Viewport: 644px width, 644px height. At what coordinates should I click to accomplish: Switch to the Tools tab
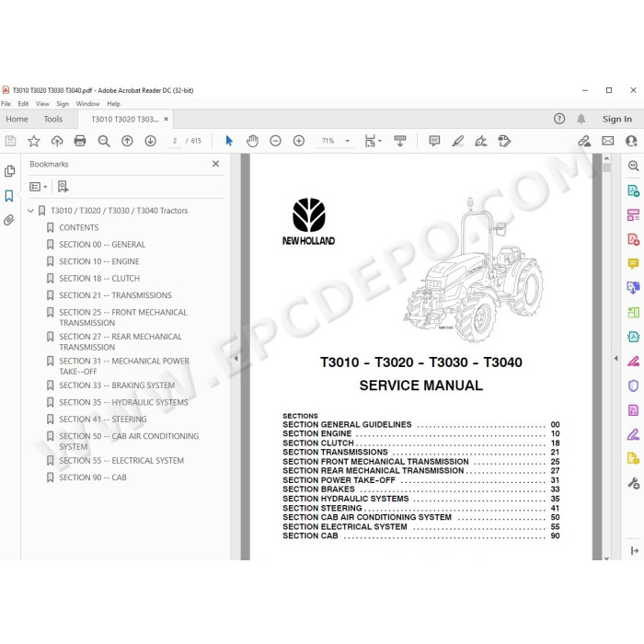(53, 119)
